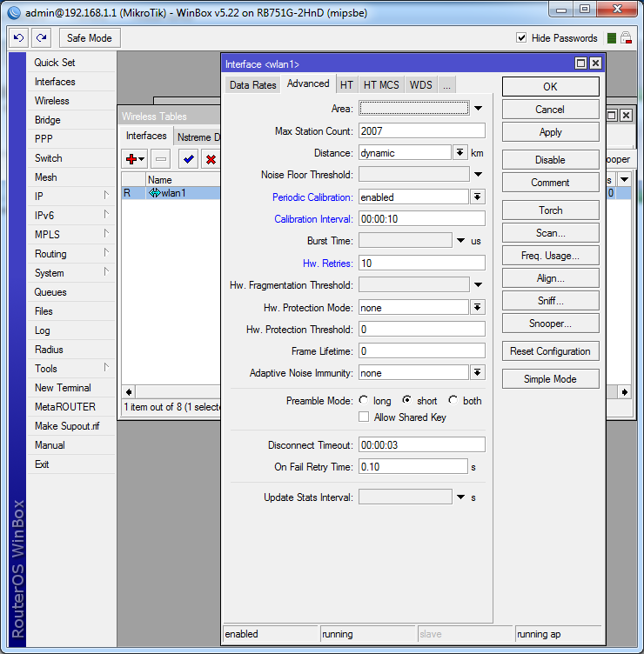Click the Hw. Retries input field
This screenshot has width=644, height=654.
[422, 264]
